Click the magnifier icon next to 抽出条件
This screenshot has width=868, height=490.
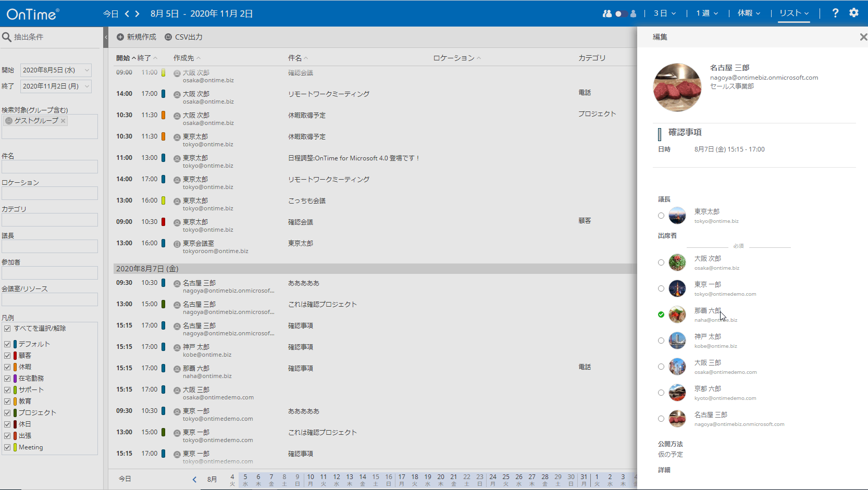pos(7,37)
